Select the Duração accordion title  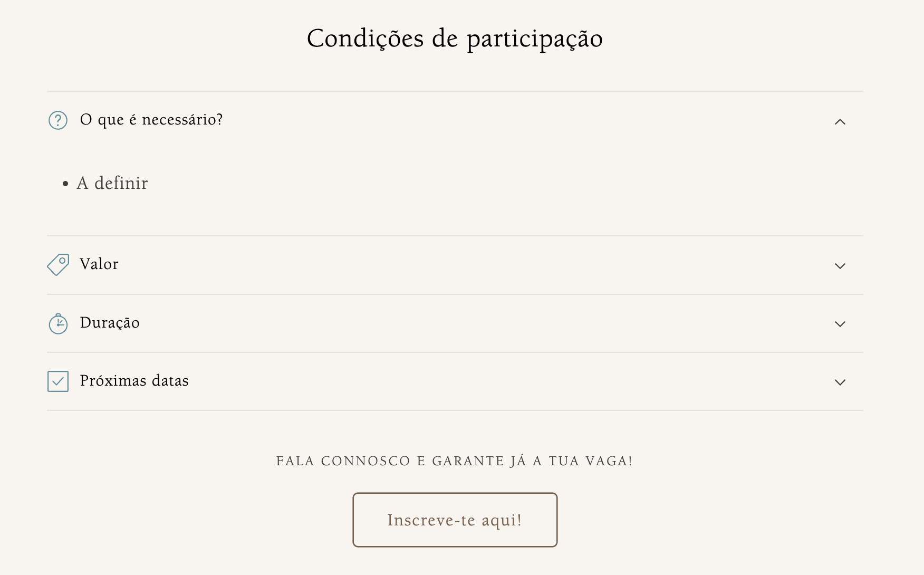(x=110, y=322)
